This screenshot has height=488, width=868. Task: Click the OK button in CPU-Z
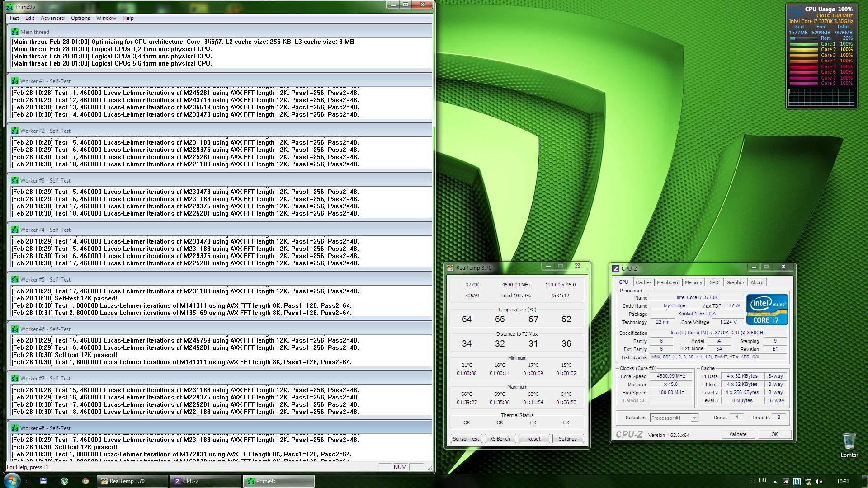(774, 434)
